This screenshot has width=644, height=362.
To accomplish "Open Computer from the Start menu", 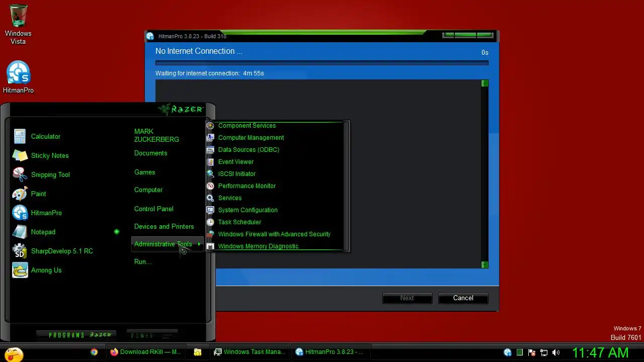I will (x=148, y=190).
